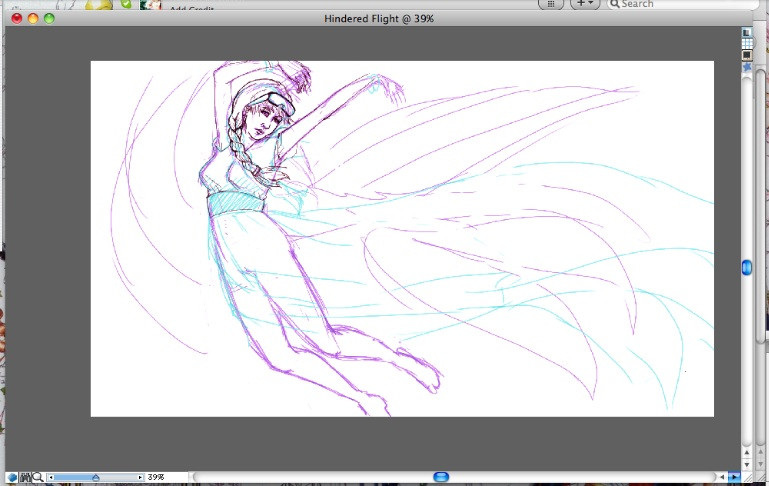The width and height of the screenshot is (769, 486).
Task: Toggle the black screen-mode icon under the grid icon
Action: [x=747, y=54]
